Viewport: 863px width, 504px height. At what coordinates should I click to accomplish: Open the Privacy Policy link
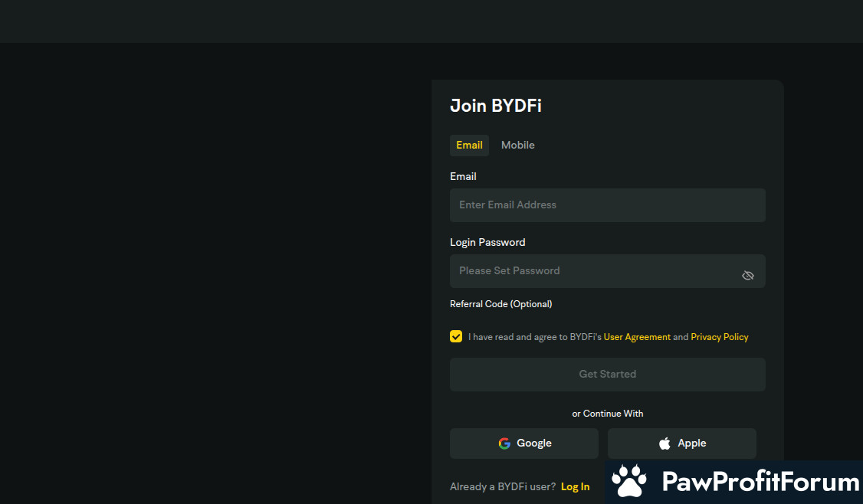(x=719, y=337)
